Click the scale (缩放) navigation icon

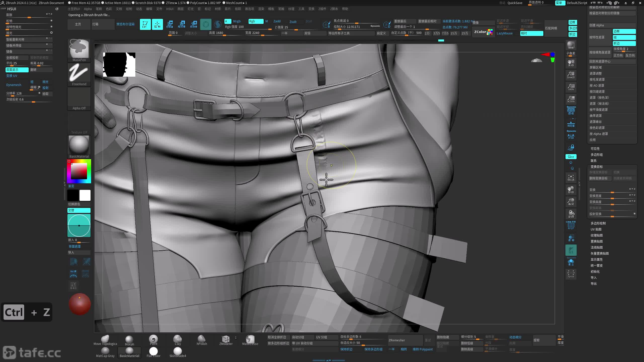click(x=571, y=202)
